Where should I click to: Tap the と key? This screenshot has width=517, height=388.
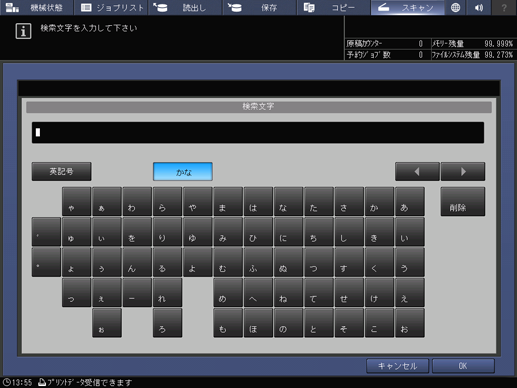319,323
